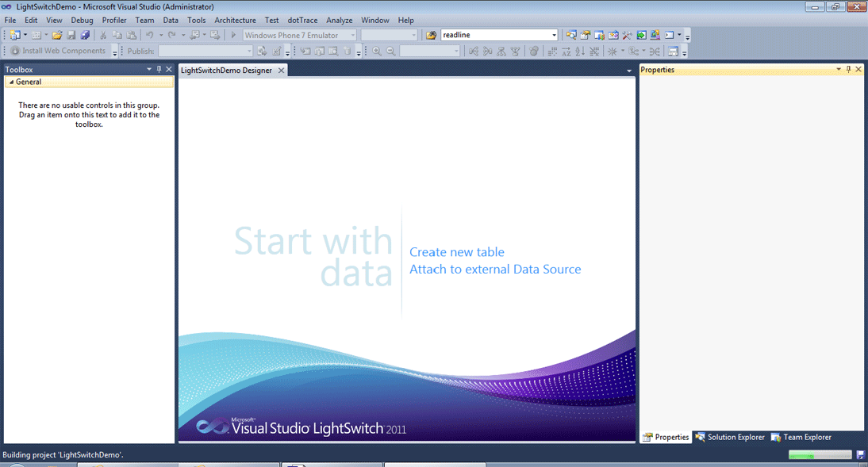Click the Start Debugging play icon
The width and height of the screenshot is (868, 467).
point(233,35)
